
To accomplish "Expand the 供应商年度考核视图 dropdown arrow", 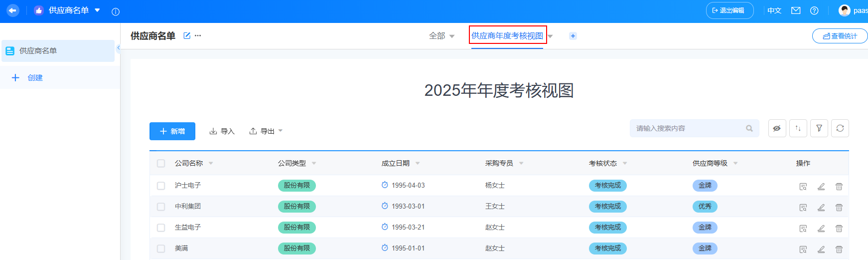I will tap(550, 36).
